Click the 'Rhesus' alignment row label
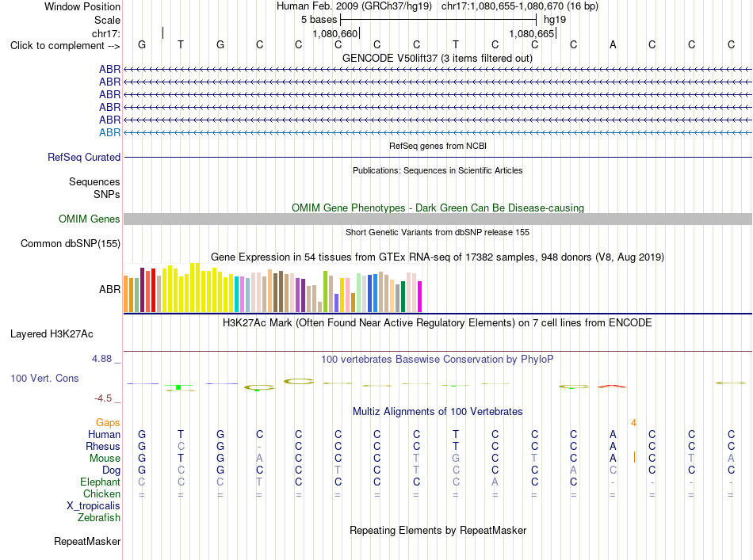 point(103,447)
